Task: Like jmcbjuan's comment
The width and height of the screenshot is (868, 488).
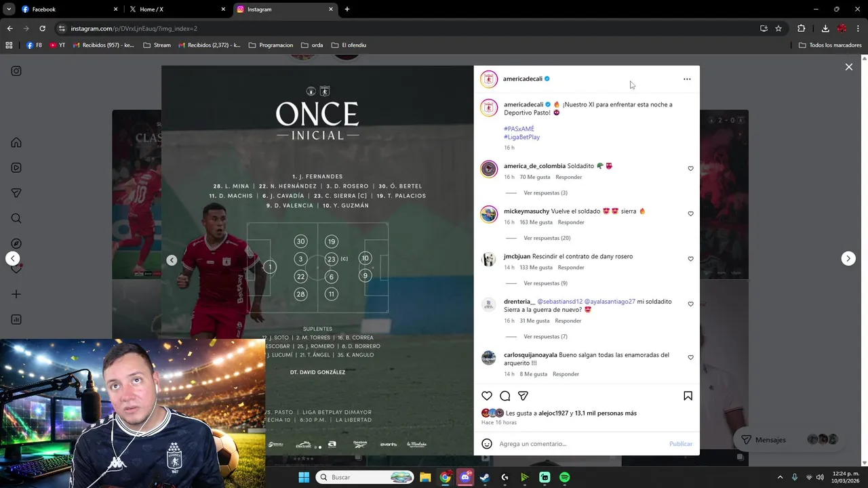Action: [x=691, y=259]
